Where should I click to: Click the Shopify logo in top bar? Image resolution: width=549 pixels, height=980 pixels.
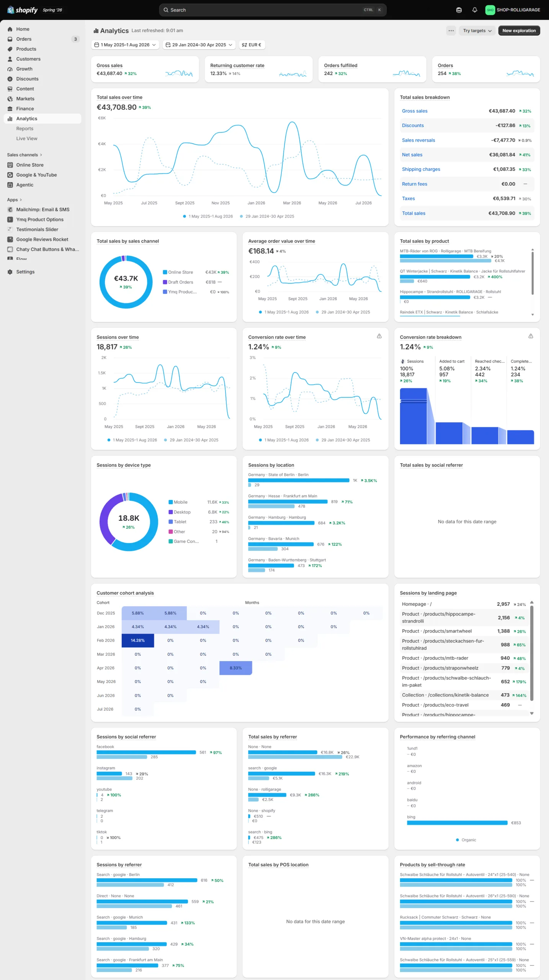(x=23, y=10)
